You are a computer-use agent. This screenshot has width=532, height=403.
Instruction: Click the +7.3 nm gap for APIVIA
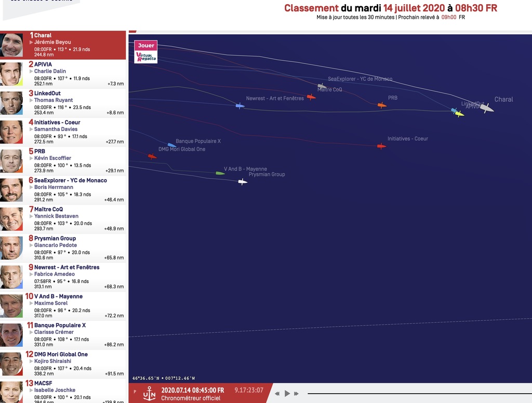[x=116, y=84]
